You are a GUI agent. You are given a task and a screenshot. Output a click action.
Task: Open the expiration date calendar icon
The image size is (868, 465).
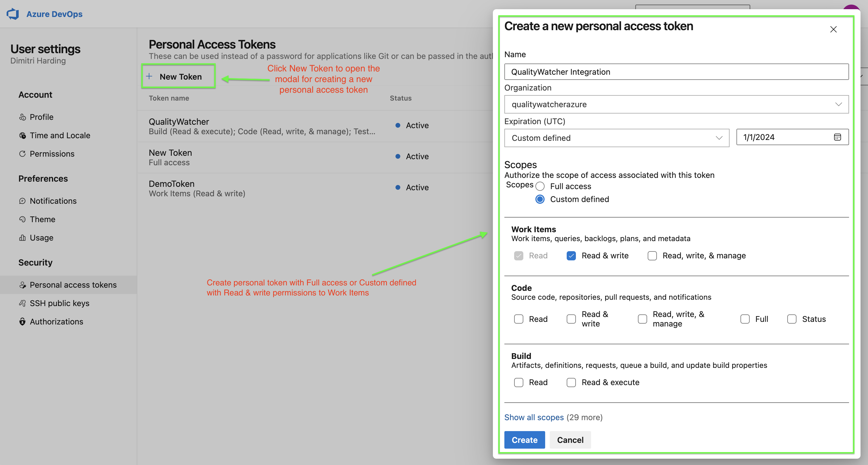pos(837,137)
